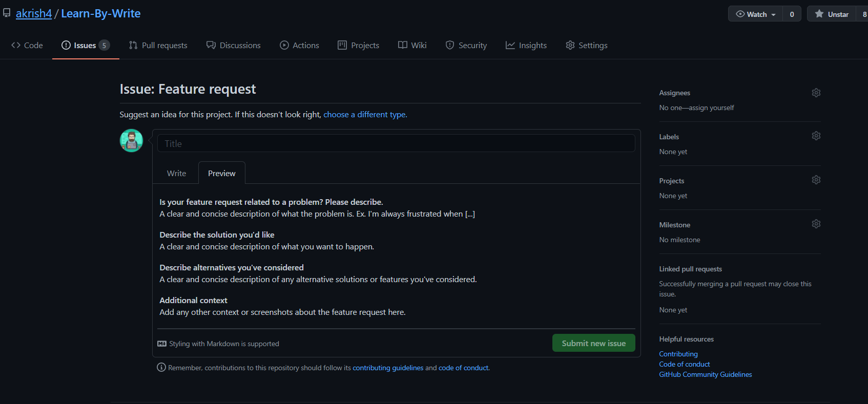Open the code of conduct inline link
This screenshot has height=404, width=868.
(464, 368)
